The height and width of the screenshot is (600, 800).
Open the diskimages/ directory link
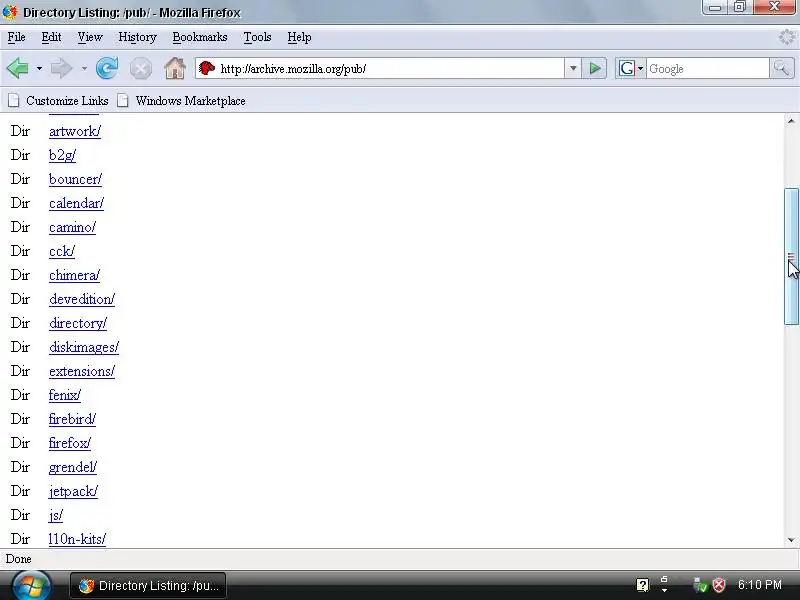pyautogui.click(x=84, y=347)
